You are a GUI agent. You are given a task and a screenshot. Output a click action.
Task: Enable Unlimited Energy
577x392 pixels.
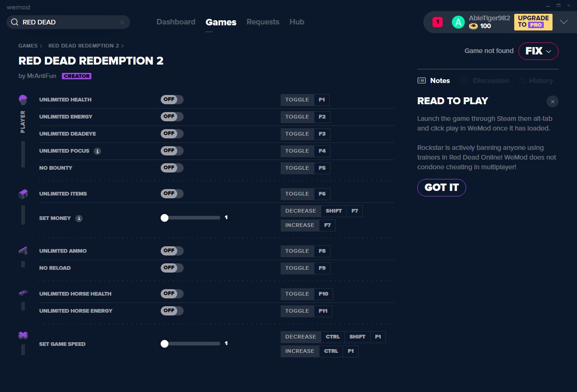tap(172, 117)
